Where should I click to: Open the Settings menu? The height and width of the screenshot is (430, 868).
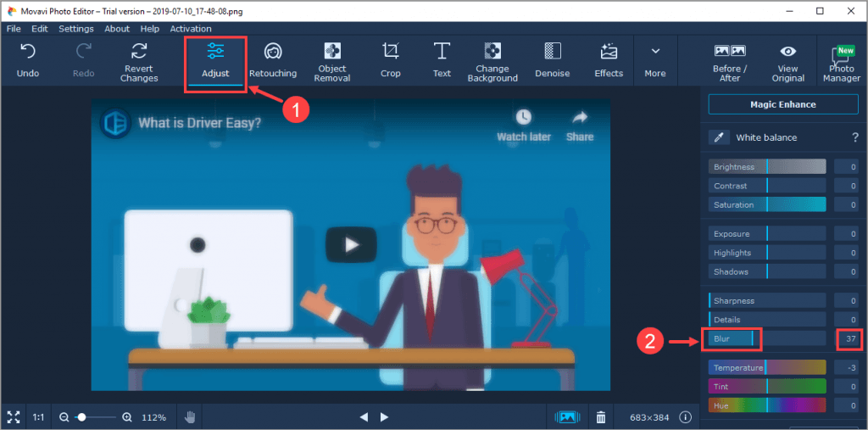(75, 29)
